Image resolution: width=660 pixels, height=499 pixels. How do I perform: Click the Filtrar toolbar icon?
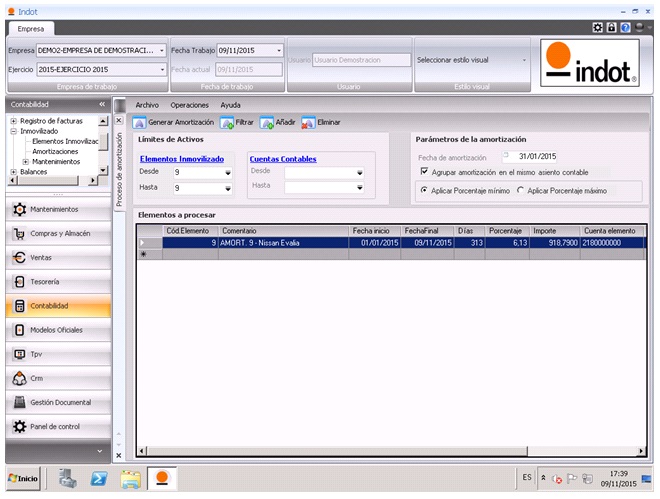[227, 122]
